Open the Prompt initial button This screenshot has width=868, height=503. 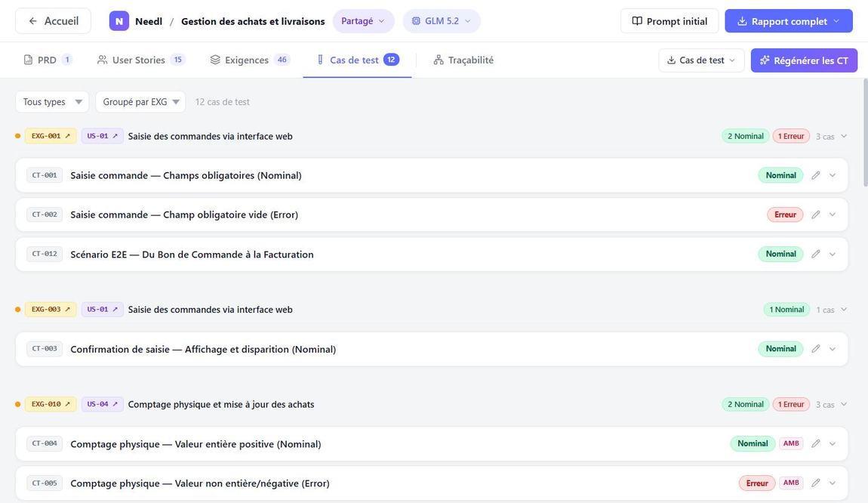click(x=669, y=21)
